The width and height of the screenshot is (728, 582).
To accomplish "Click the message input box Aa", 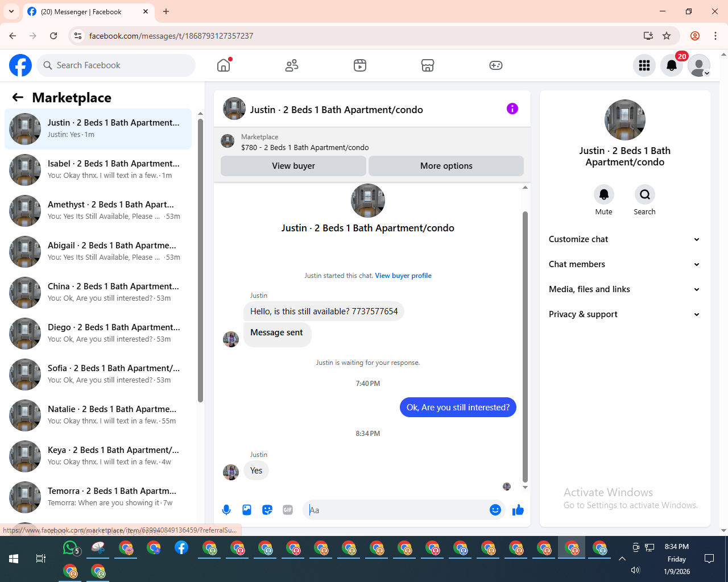I will coord(397,510).
